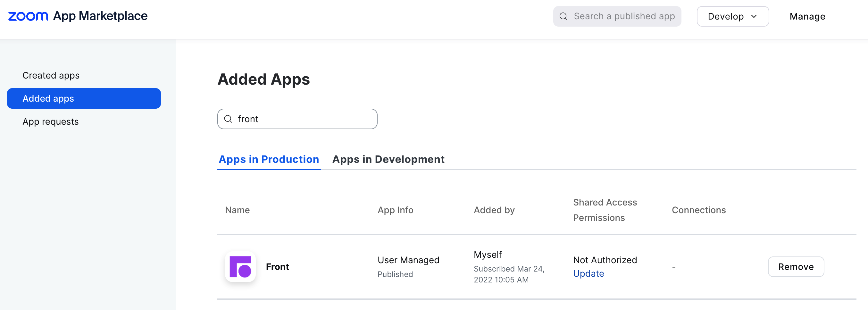Image resolution: width=868 pixels, height=310 pixels.
Task: Click the Added Apps page heading
Action: (263, 80)
